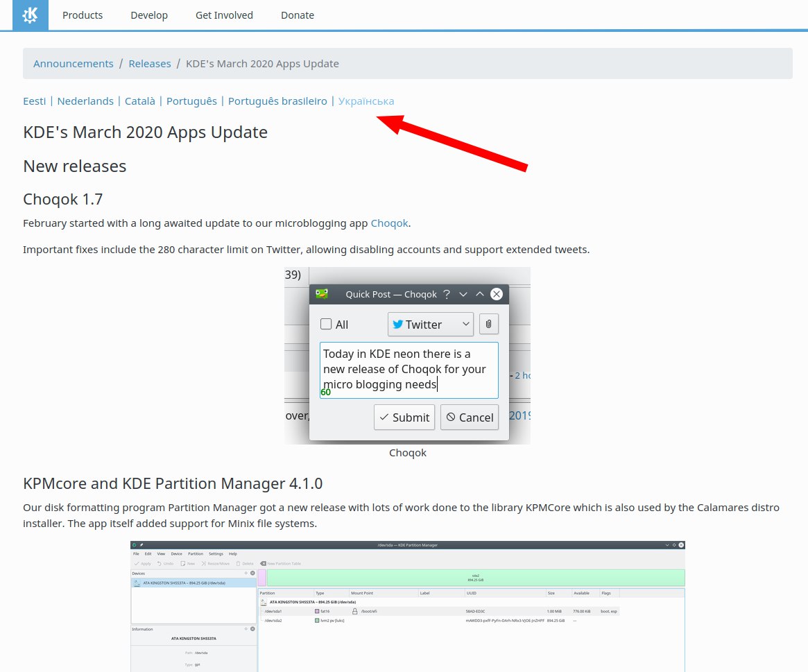Open File menu in Partition Manager
Image resolution: width=808 pixels, height=672 pixels.
136,554
